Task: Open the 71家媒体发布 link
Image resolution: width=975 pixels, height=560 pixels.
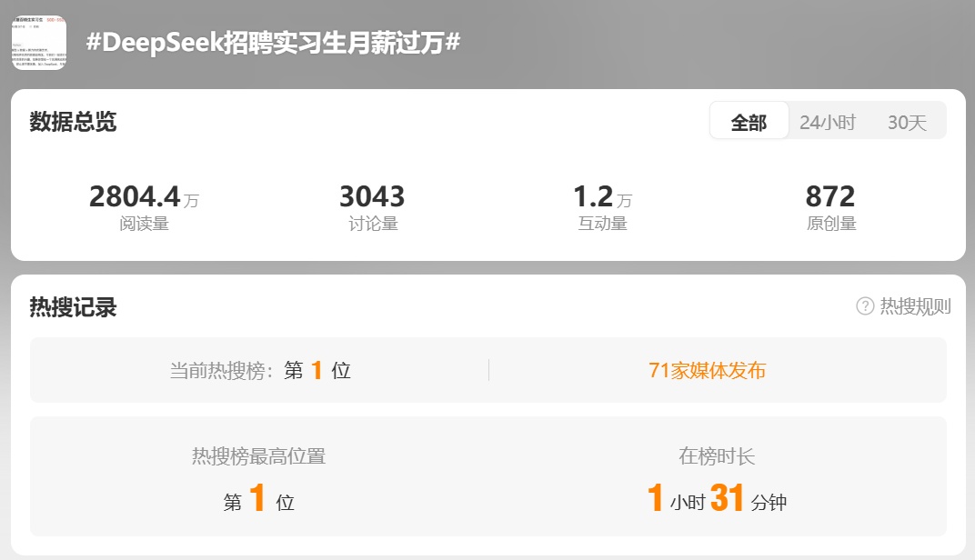Action: pos(707,370)
